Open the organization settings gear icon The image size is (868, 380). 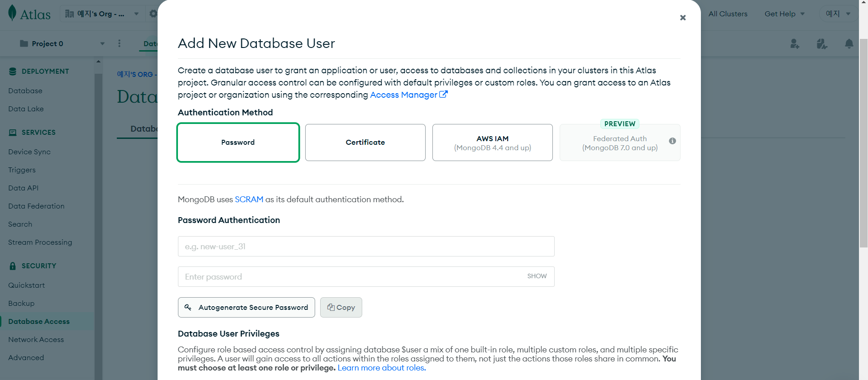click(x=153, y=14)
